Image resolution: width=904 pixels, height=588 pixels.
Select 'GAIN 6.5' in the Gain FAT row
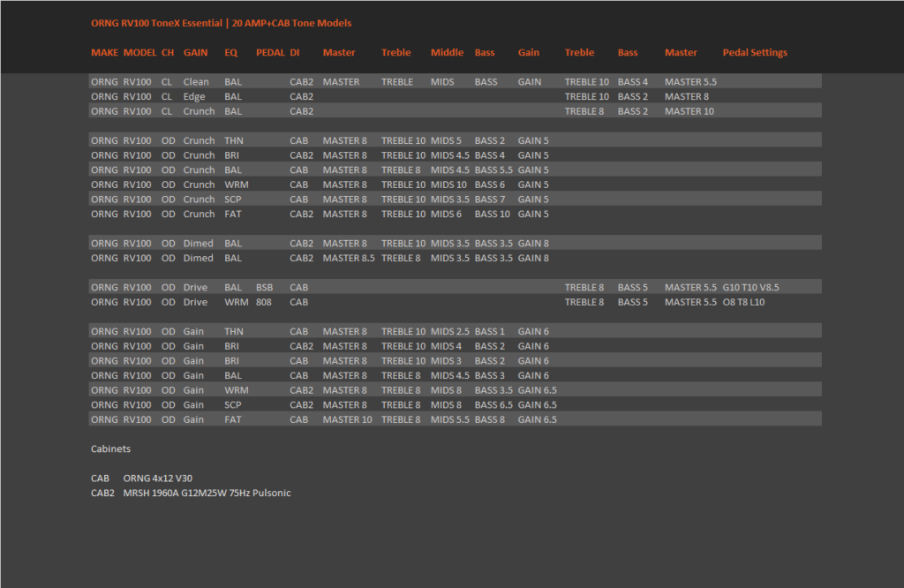pyautogui.click(x=537, y=420)
